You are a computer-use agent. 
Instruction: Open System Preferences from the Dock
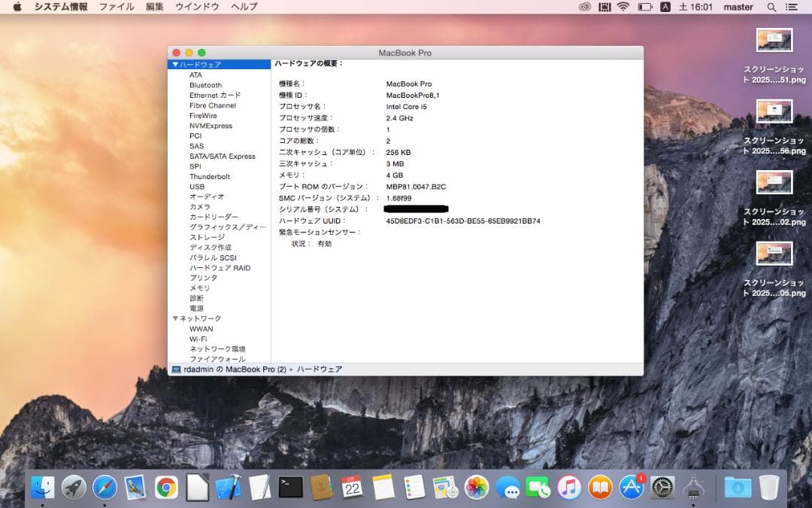[663, 488]
